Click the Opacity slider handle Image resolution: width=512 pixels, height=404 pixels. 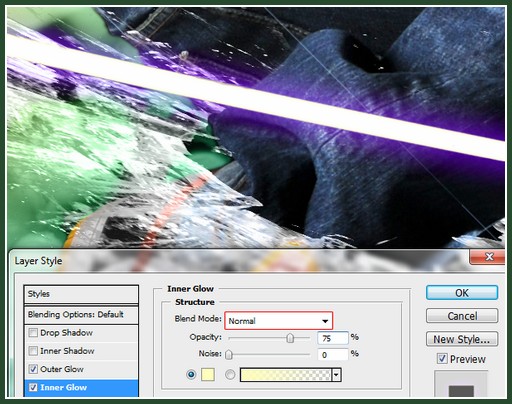pyautogui.click(x=290, y=338)
